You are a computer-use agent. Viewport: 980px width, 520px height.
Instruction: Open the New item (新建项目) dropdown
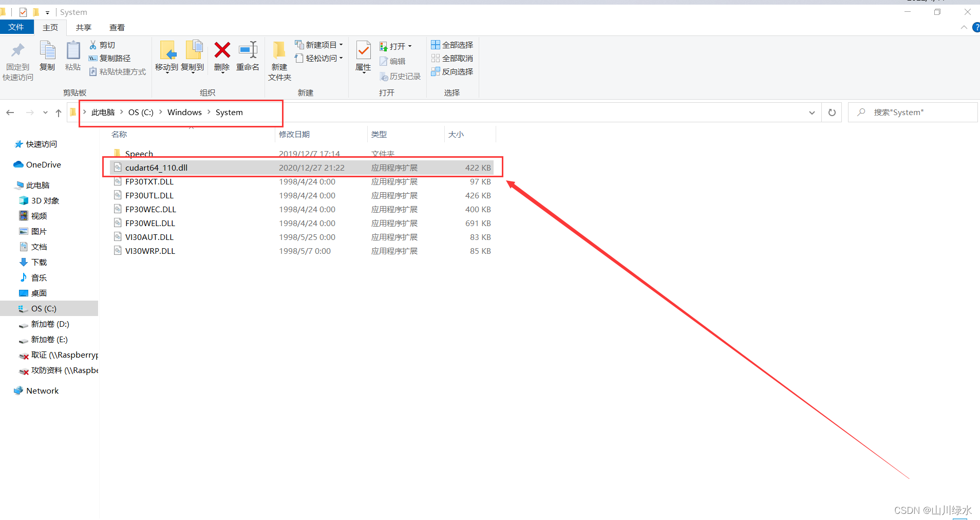coord(319,45)
